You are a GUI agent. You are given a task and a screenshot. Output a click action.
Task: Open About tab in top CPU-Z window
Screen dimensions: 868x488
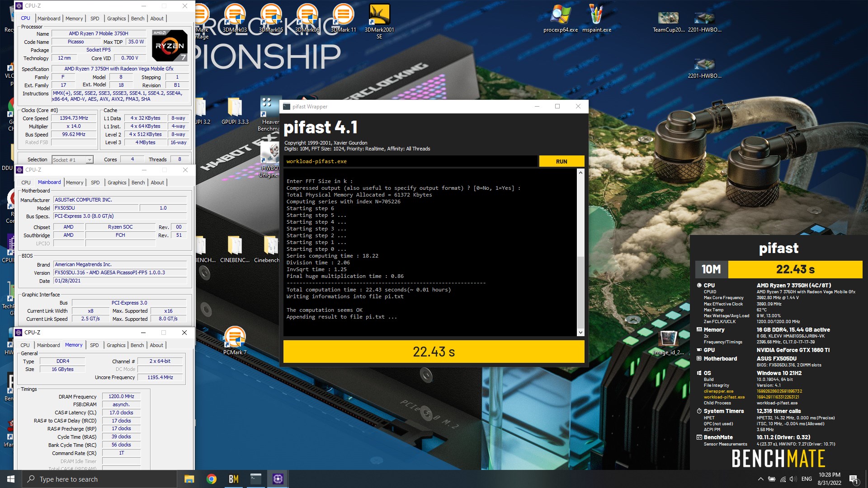point(157,19)
